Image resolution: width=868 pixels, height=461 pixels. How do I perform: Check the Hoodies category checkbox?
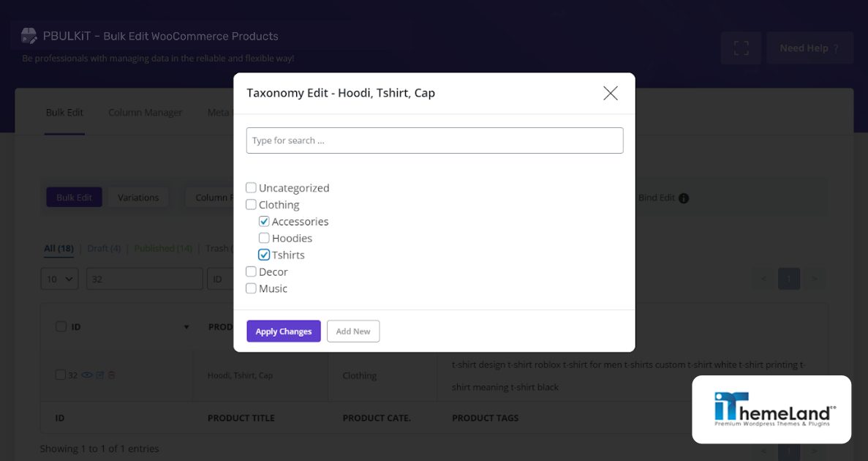(x=264, y=238)
